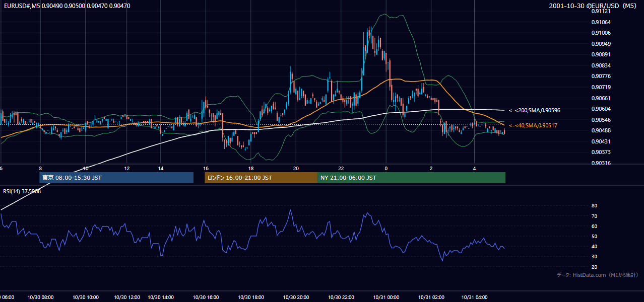Click price level 0.90834 on the axis

pos(601,65)
